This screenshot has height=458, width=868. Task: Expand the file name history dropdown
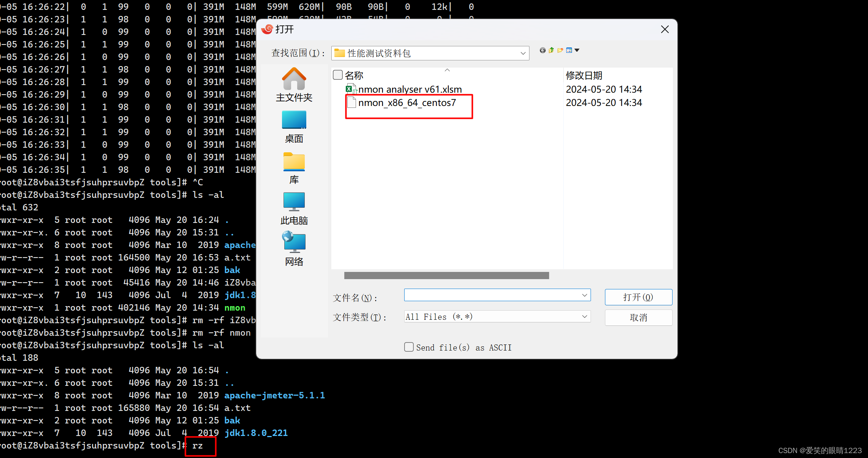click(x=584, y=295)
